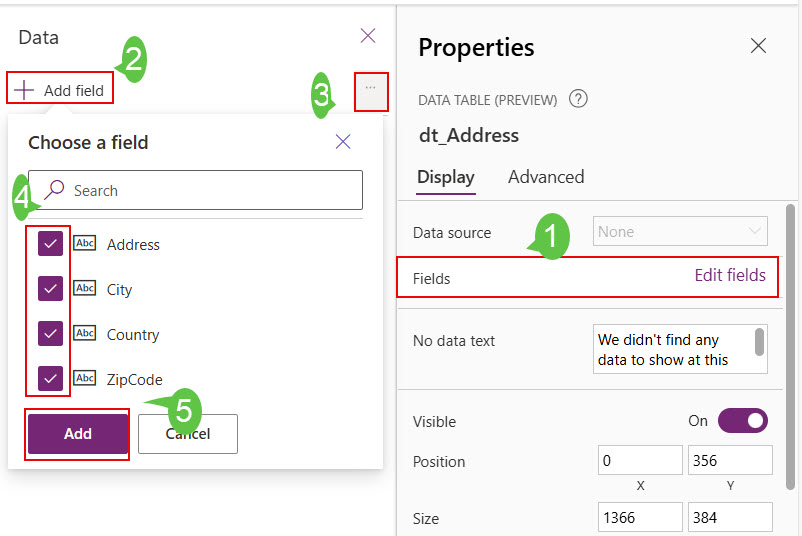The image size is (802, 536).
Task: Uncheck the ZipCode field checkbox
Action: (x=50, y=378)
